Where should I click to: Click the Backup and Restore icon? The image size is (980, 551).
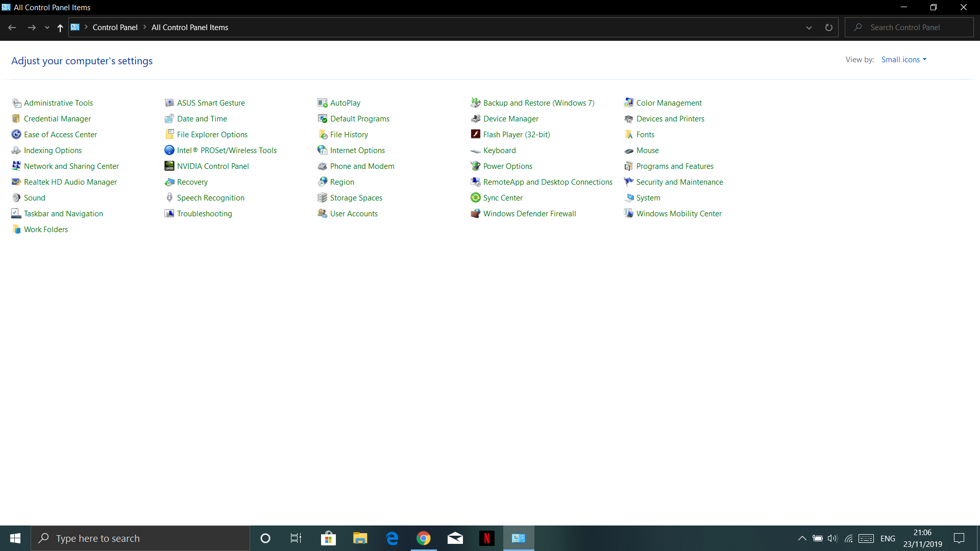click(x=476, y=103)
